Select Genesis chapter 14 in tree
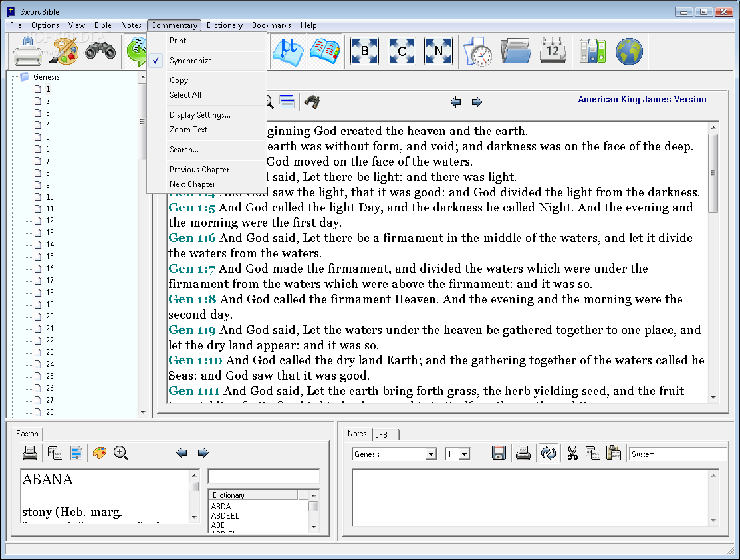Image resolution: width=740 pixels, height=560 pixels. 50,245
